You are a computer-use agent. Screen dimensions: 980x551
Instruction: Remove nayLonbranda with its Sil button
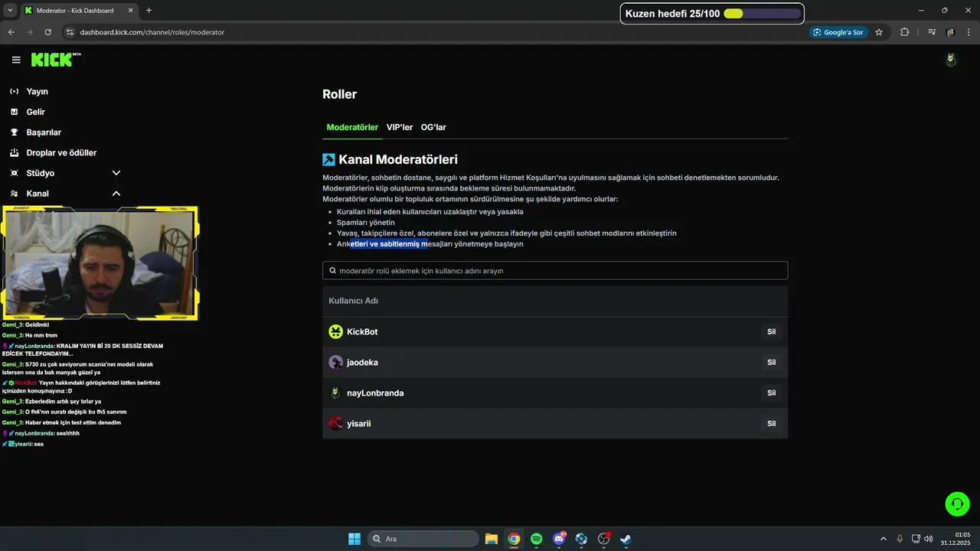point(771,393)
